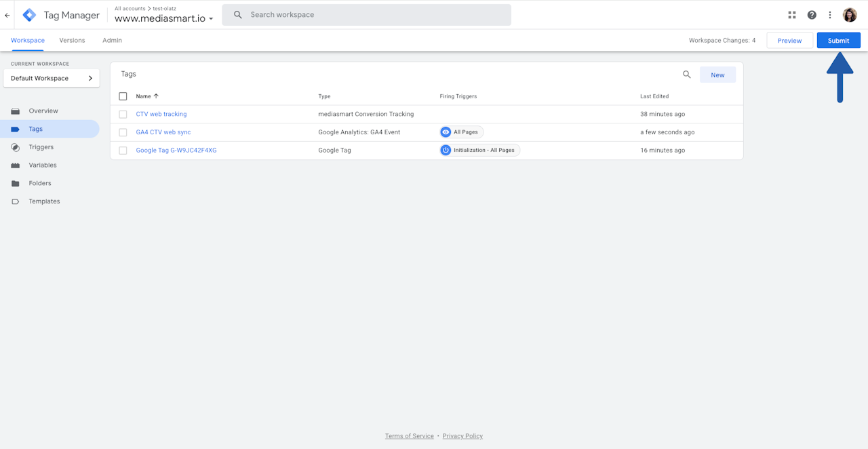Expand the Default Workspace selector
Image resolution: width=868 pixels, height=449 pixels.
52,78
